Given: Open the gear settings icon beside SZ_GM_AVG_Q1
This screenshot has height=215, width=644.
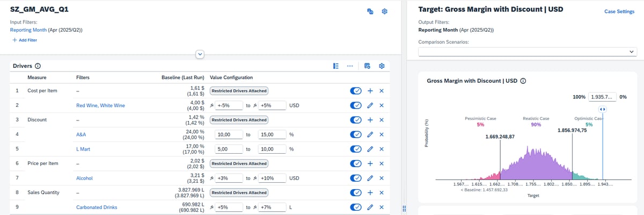Looking at the screenshot, I should [x=384, y=11].
